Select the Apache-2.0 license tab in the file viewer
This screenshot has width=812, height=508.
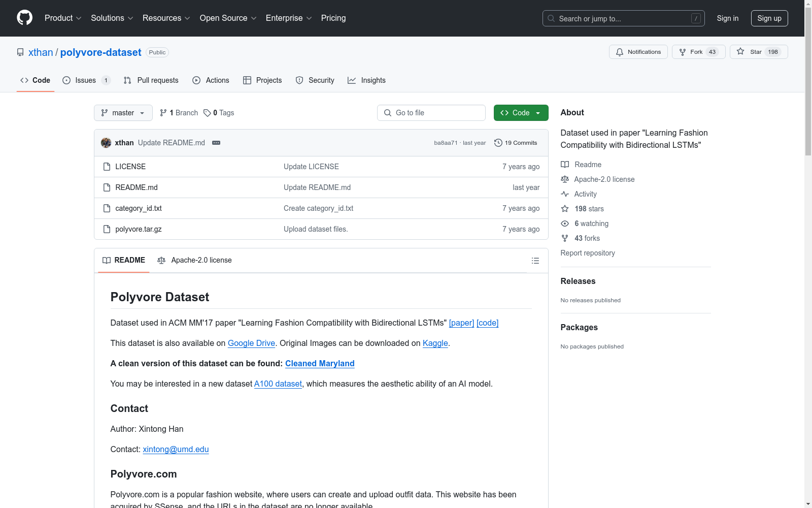point(195,260)
